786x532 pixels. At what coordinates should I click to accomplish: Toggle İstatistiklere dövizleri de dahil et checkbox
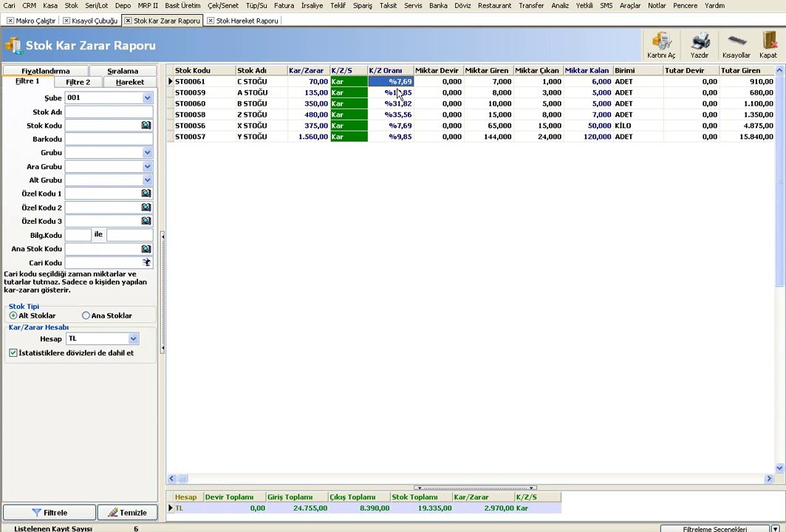[13, 353]
